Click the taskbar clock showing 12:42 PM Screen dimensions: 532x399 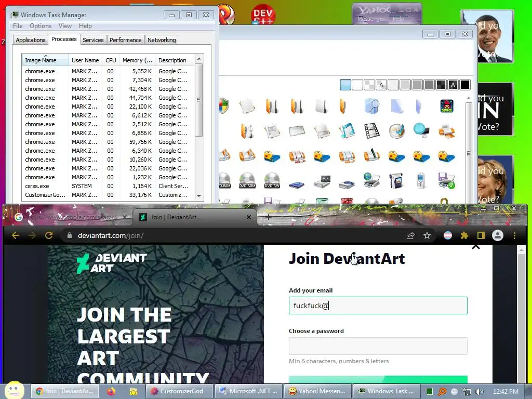coord(506,392)
